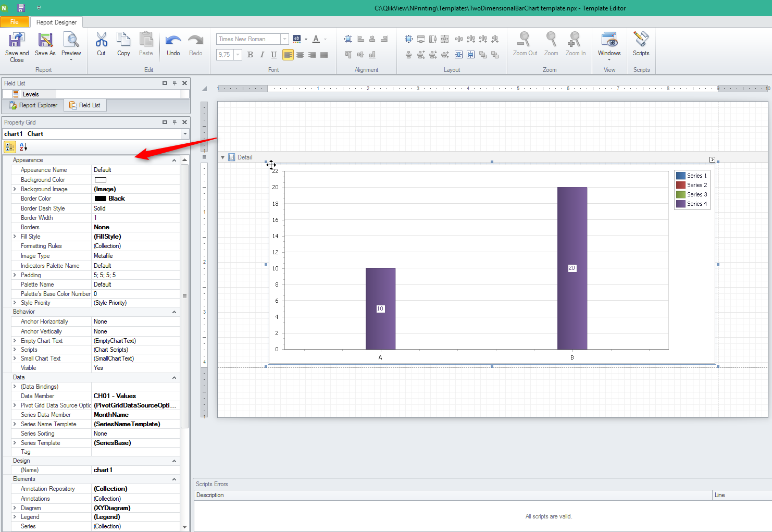Switch to Report Explorer tab

pos(33,105)
